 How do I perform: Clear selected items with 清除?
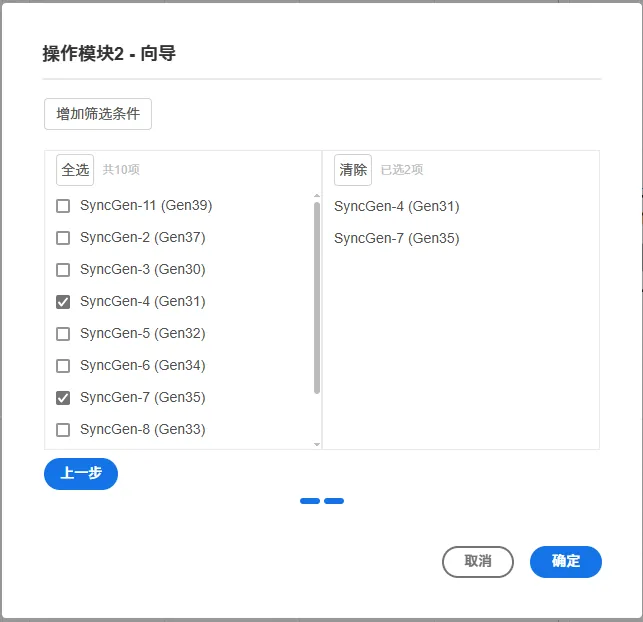[353, 170]
